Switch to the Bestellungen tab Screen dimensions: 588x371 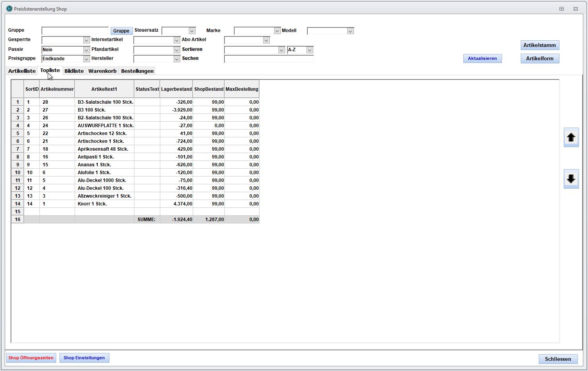tap(137, 71)
